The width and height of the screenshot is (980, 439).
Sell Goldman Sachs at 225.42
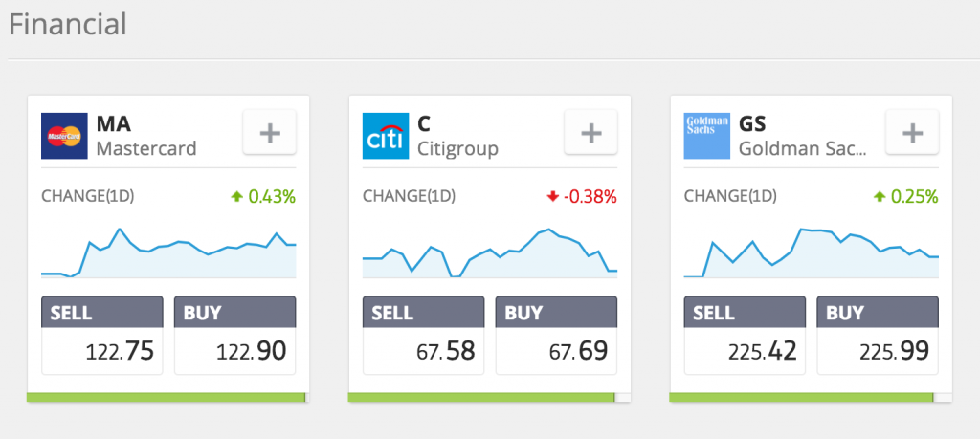[x=745, y=336]
